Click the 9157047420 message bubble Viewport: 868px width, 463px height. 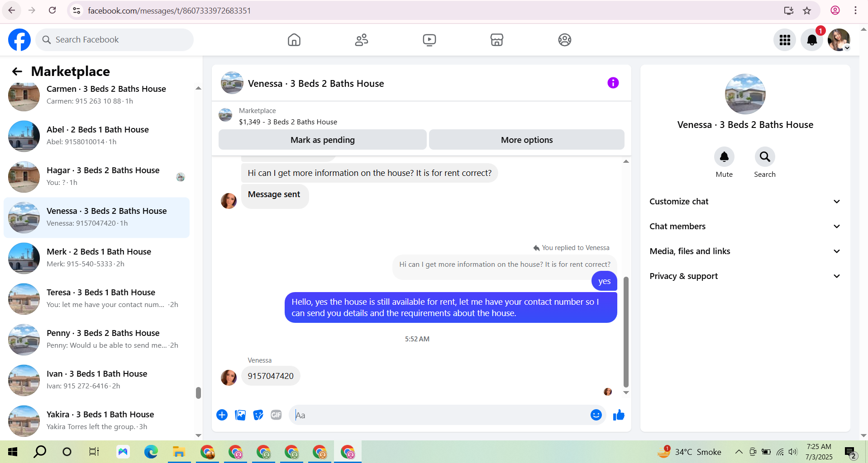(271, 376)
